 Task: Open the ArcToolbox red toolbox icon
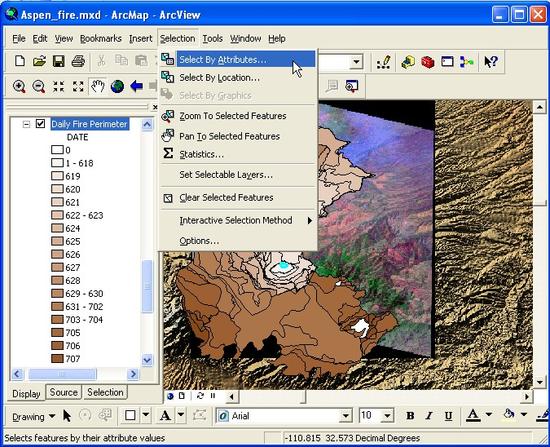428,62
